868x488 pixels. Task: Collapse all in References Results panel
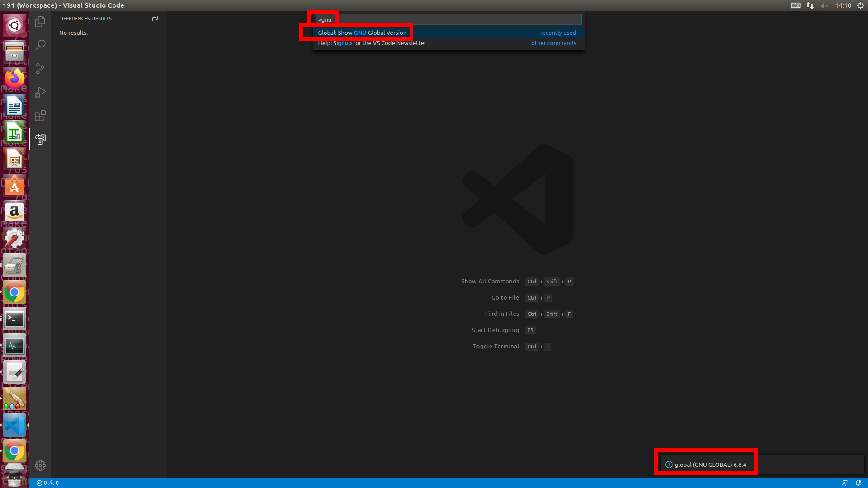(x=155, y=19)
